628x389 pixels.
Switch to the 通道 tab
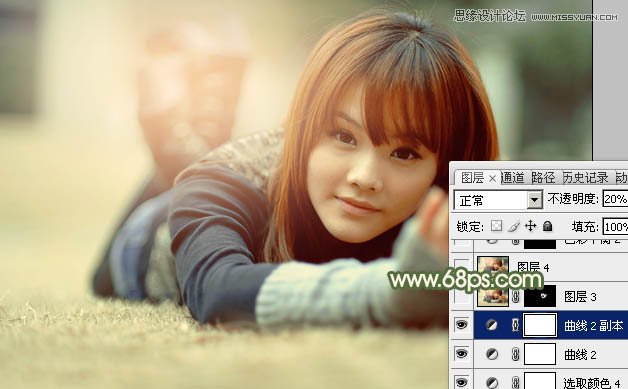pos(513,177)
